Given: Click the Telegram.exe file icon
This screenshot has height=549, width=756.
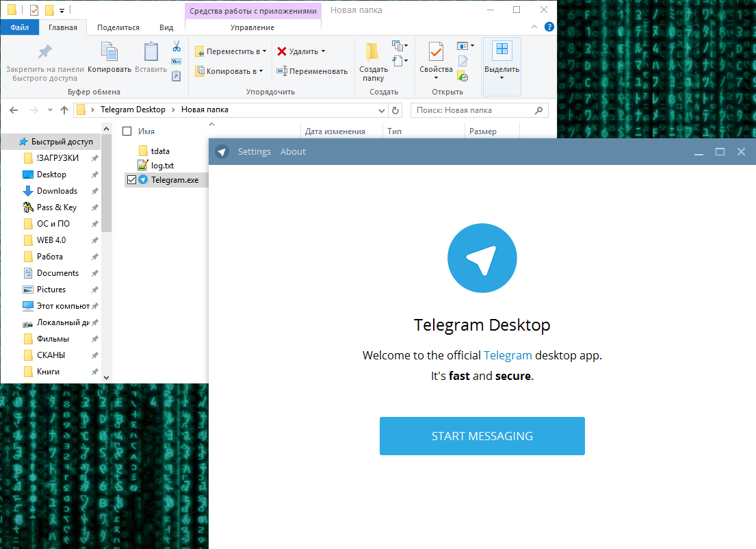Looking at the screenshot, I should coord(143,180).
